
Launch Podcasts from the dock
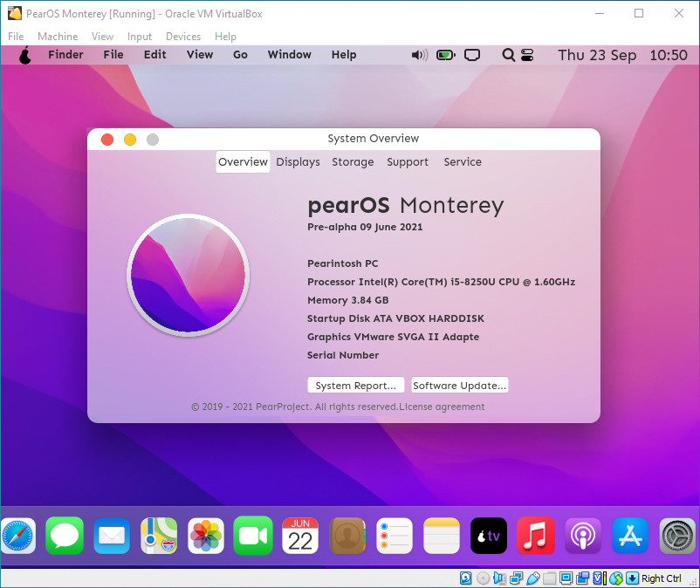point(583,536)
